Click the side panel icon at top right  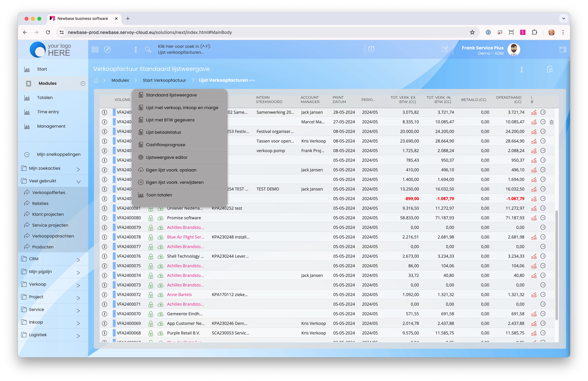563,49
